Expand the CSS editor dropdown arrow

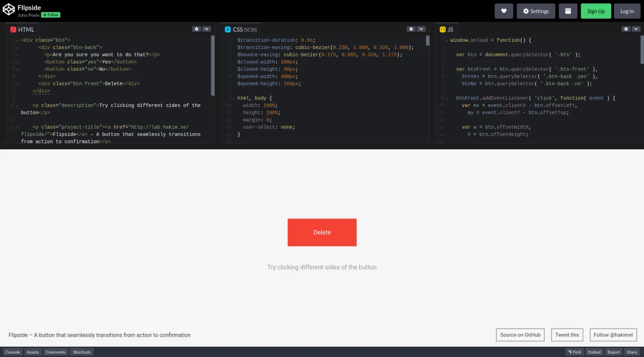pos(421,29)
